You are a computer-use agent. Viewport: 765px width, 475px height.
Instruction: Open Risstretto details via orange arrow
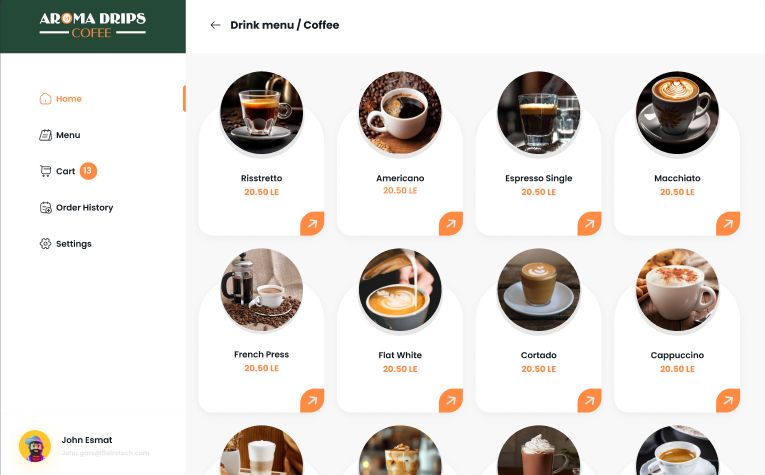pyautogui.click(x=312, y=223)
